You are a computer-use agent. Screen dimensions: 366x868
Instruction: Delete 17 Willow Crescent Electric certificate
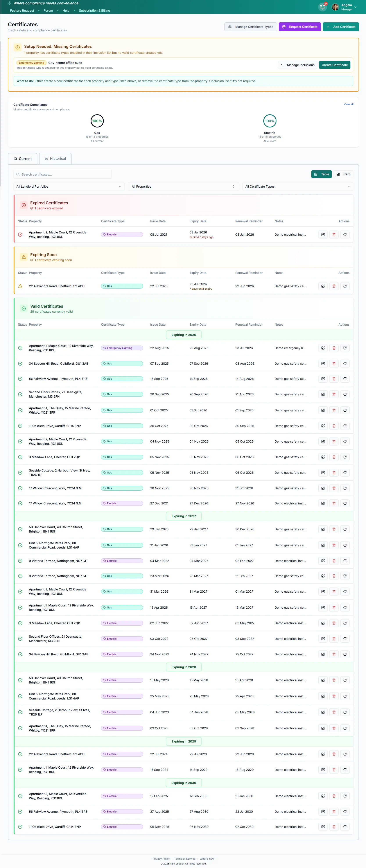[x=334, y=503]
